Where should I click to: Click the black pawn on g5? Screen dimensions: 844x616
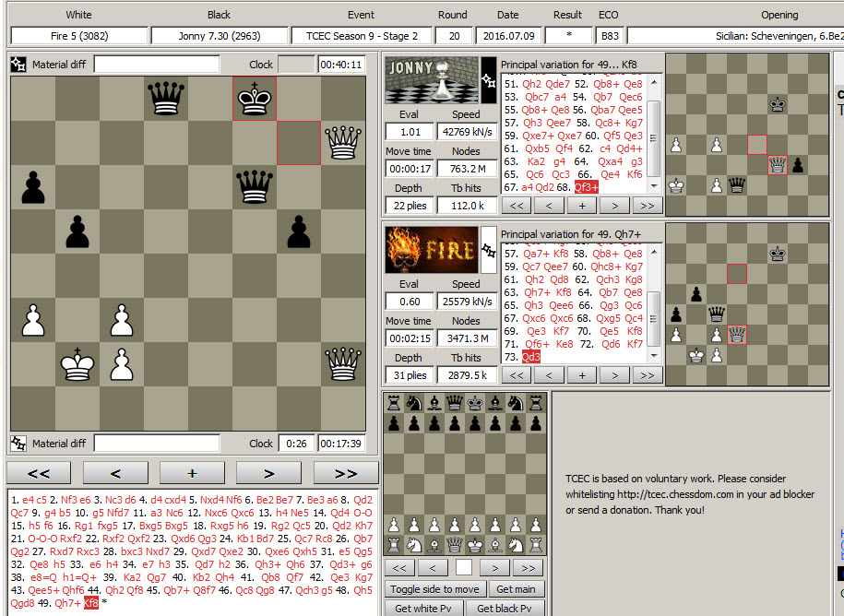point(299,231)
